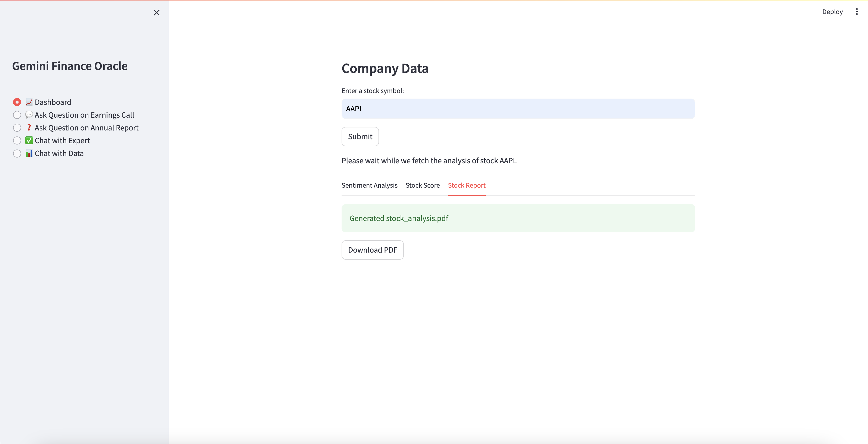Click the red question mark icon
868x444 pixels.
(x=29, y=128)
